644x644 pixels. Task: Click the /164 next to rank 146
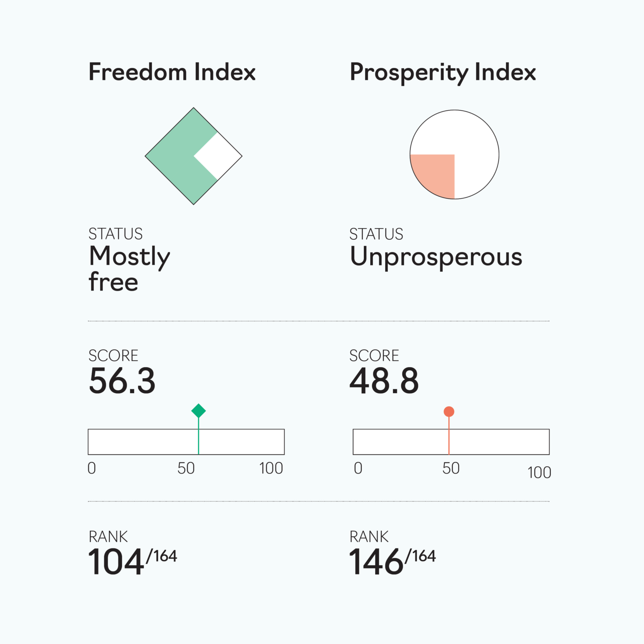pyautogui.click(x=421, y=556)
